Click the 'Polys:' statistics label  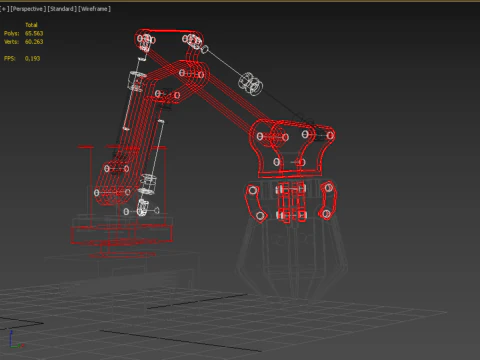12,33
